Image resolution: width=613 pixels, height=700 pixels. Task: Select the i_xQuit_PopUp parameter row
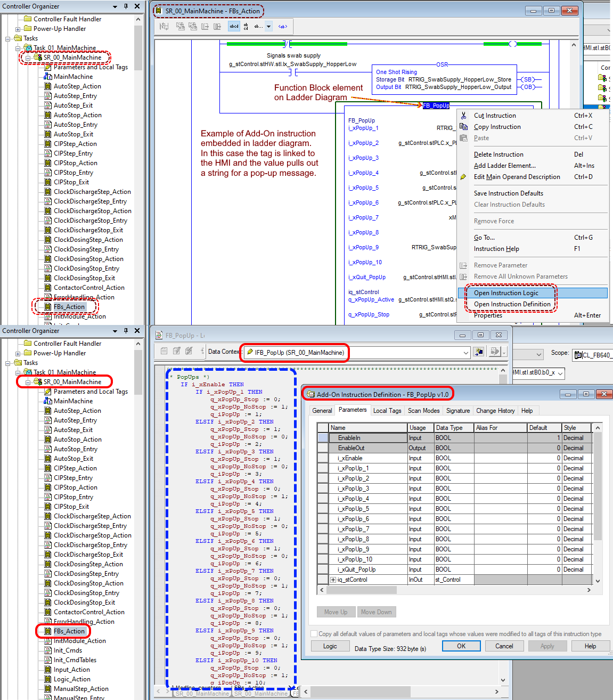tap(356, 569)
